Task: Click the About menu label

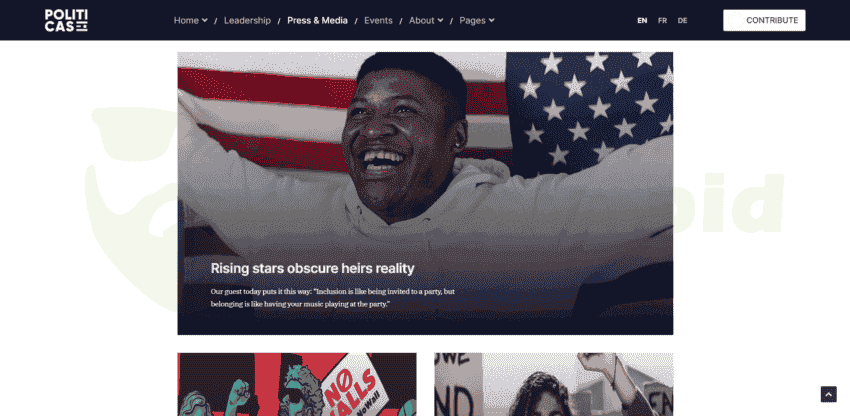Action: [422, 21]
